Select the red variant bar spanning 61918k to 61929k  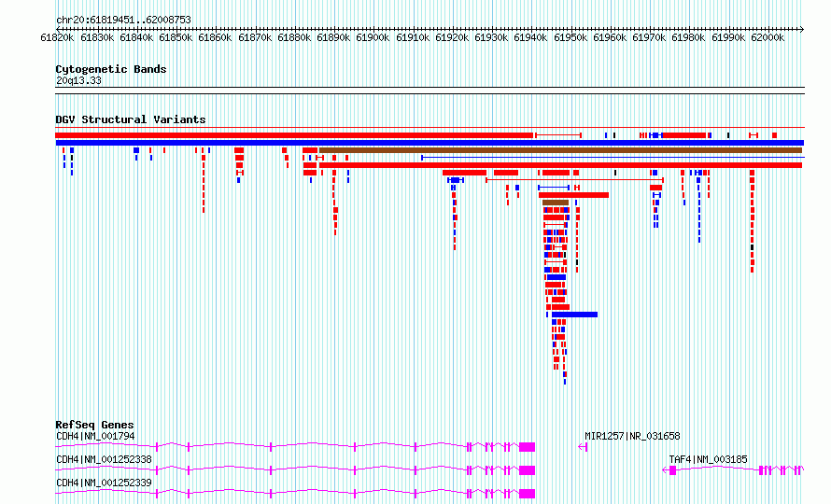tap(464, 173)
